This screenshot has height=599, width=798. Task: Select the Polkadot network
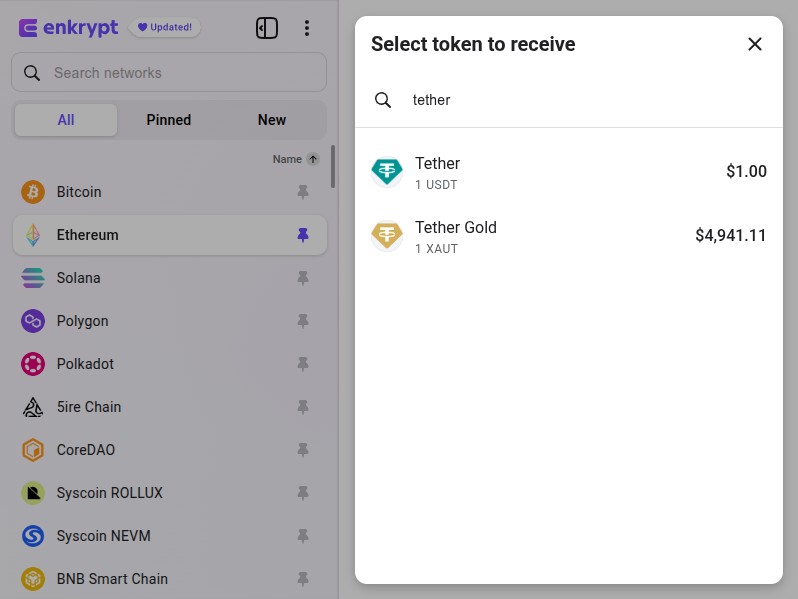169,364
